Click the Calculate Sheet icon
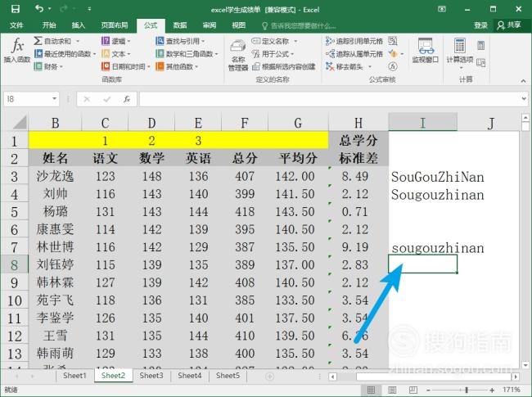The width and height of the screenshot is (532, 397). pos(480,62)
